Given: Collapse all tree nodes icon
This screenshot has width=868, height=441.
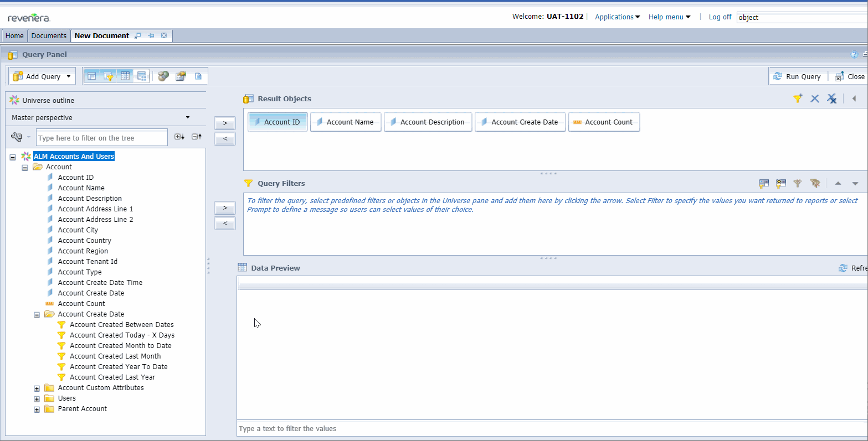Looking at the screenshot, I should [197, 137].
